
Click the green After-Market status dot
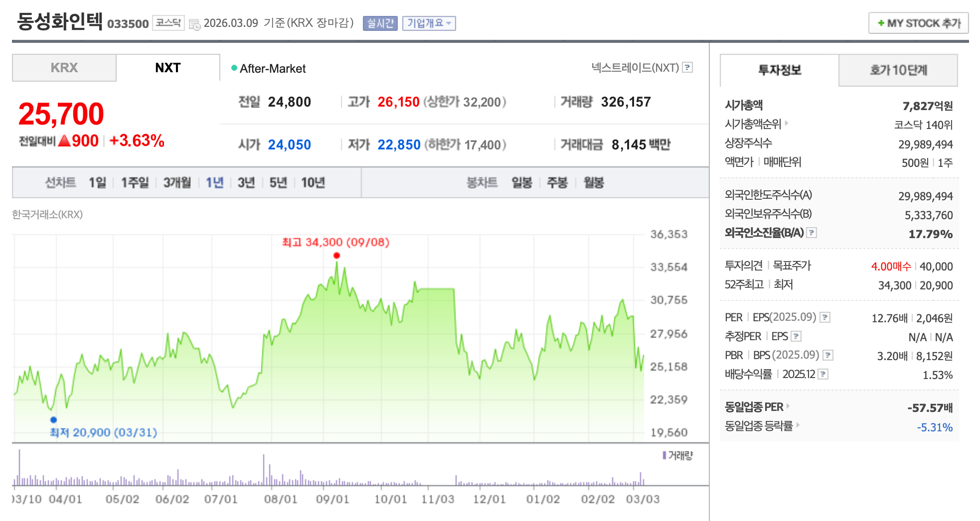[234, 68]
